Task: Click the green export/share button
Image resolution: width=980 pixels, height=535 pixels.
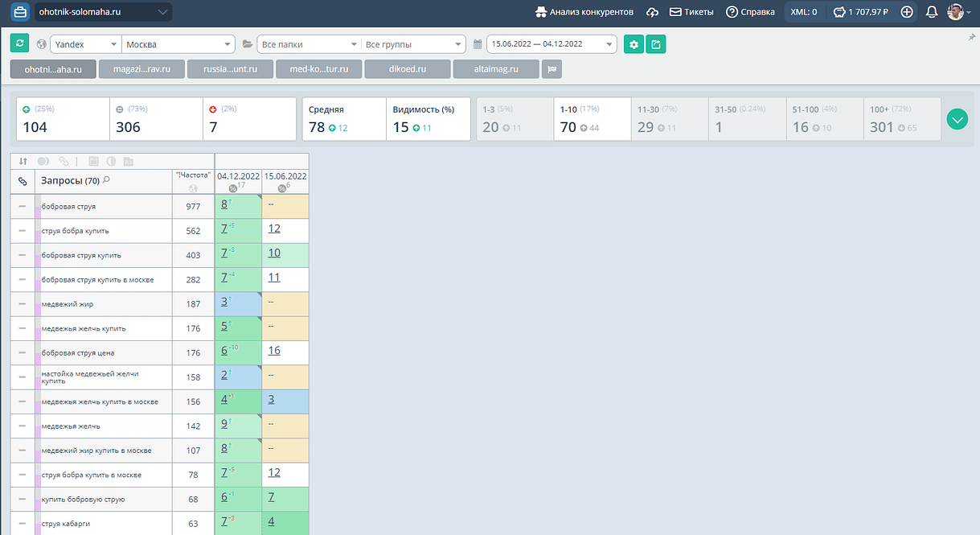Action: [656, 44]
